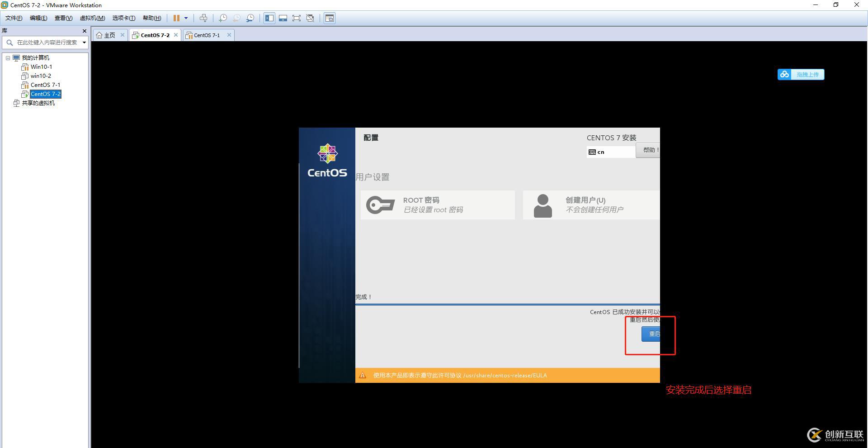Send Ctrl+Alt+Del to the VM via toolbar icon
868x448 pixels.
[203, 18]
